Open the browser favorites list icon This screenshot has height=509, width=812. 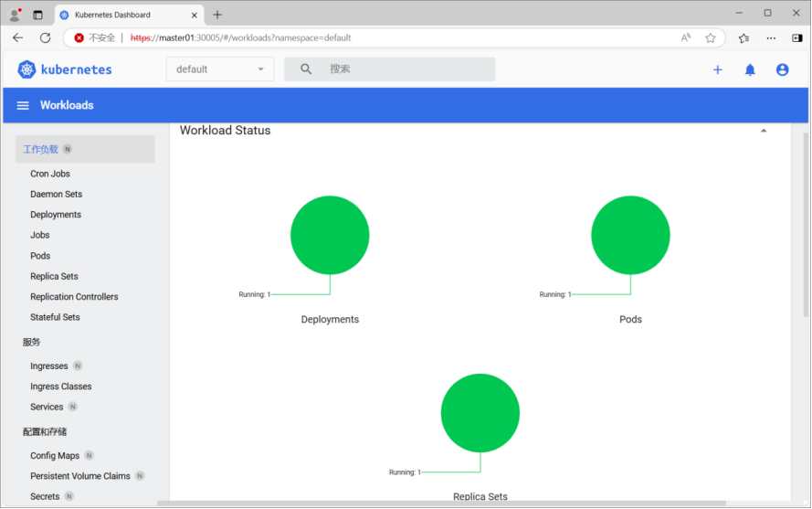click(744, 37)
